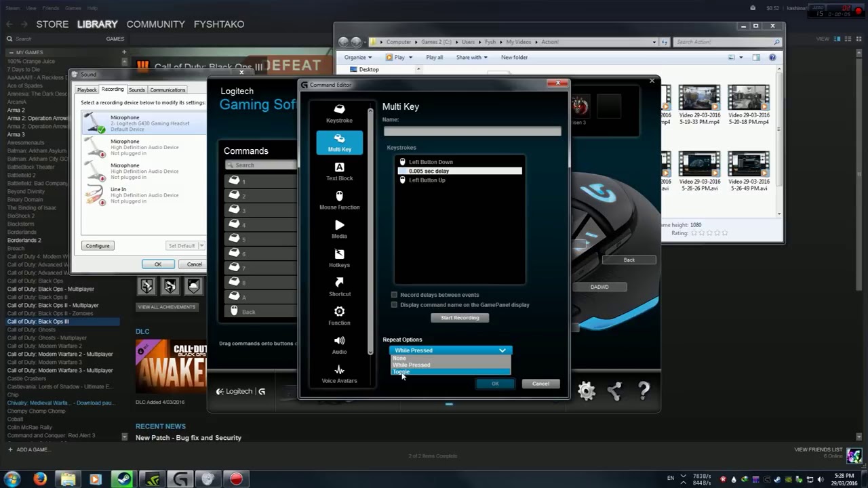
Task: Open the Audio command type
Action: (339, 345)
